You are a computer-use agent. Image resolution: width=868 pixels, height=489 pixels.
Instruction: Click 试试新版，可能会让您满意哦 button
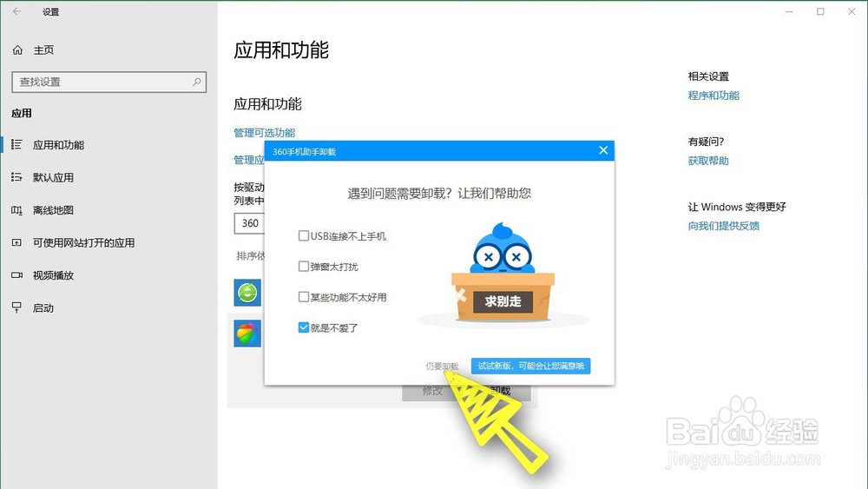pyautogui.click(x=531, y=366)
